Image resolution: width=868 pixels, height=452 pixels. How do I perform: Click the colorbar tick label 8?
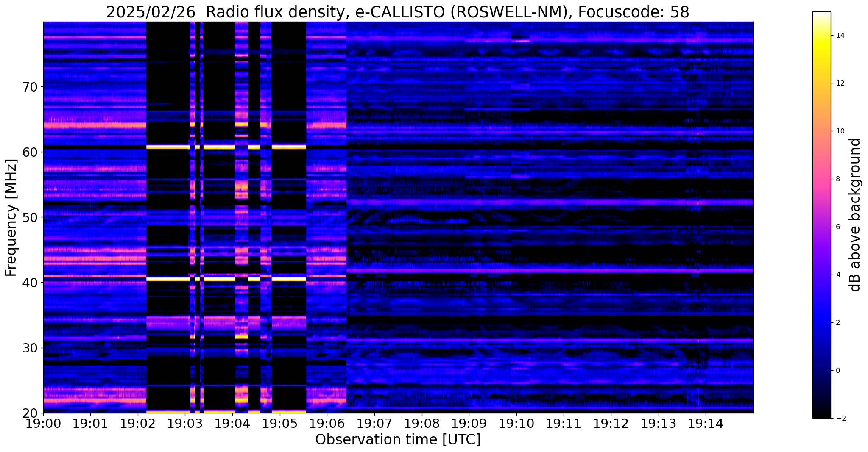pyautogui.click(x=837, y=179)
